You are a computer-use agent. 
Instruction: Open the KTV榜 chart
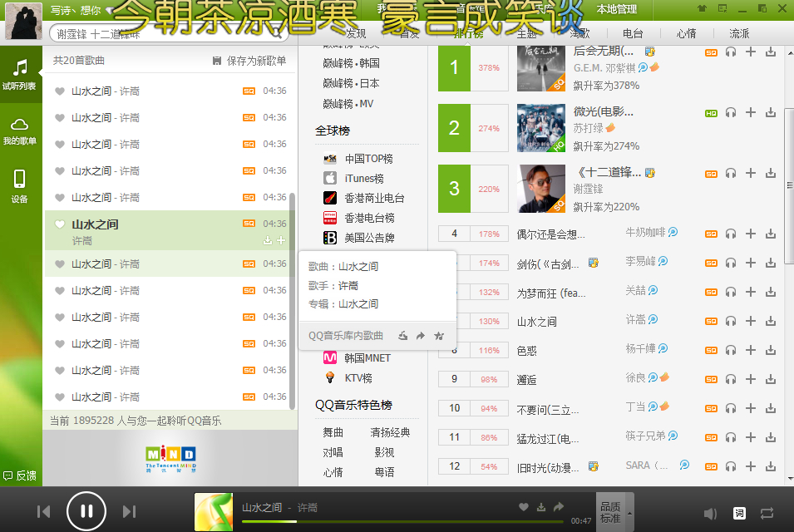[348, 377]
